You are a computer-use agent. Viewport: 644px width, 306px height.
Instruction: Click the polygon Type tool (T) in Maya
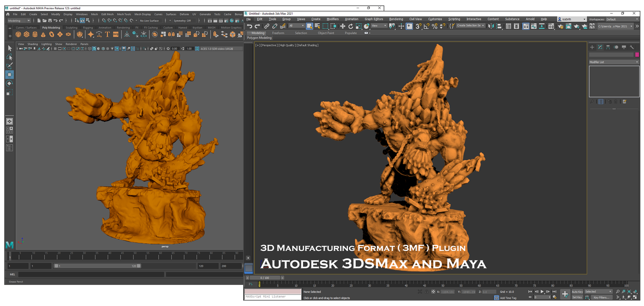(x=107, y=34)
